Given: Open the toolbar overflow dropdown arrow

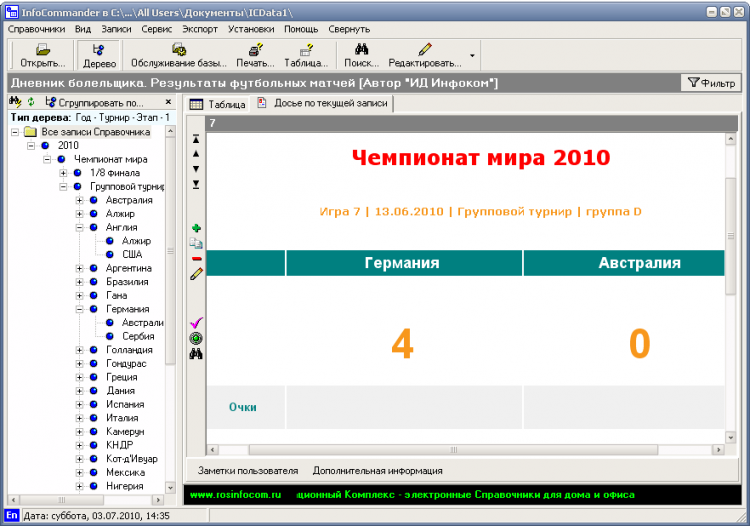Looking at the screenshot, I should point(472,55).
